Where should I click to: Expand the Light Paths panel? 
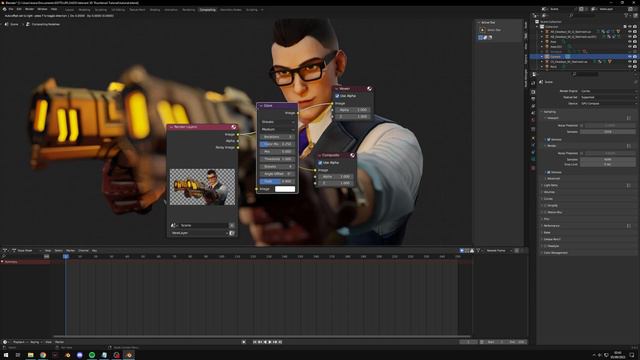point(551,185)
